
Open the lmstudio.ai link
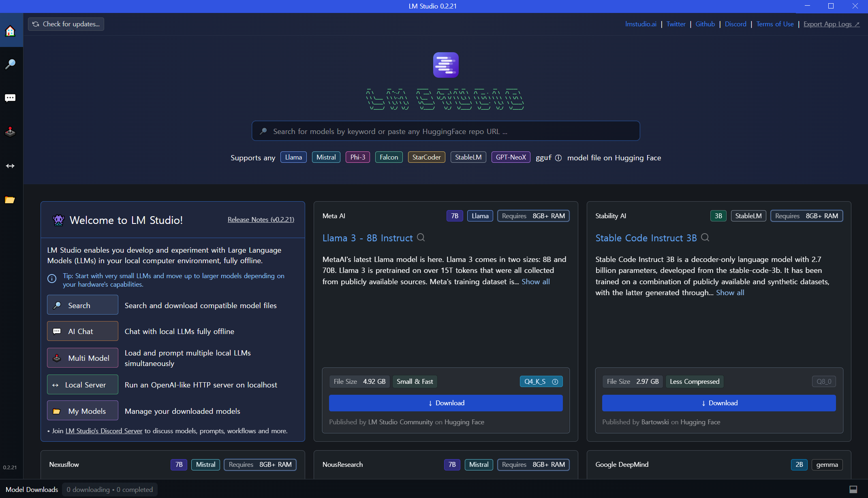641,24
